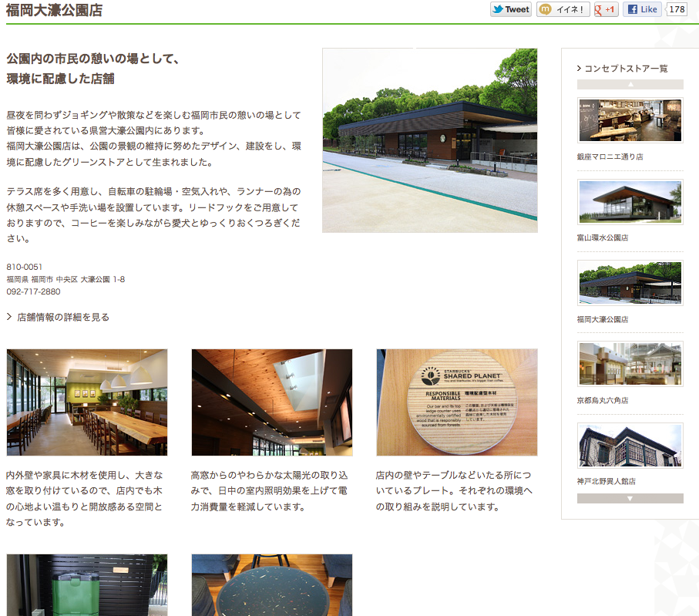Viewport: 699px width, 616px height.
Task: Open the 京都烏丸六角店 thumbnail image
Action: 630,364
